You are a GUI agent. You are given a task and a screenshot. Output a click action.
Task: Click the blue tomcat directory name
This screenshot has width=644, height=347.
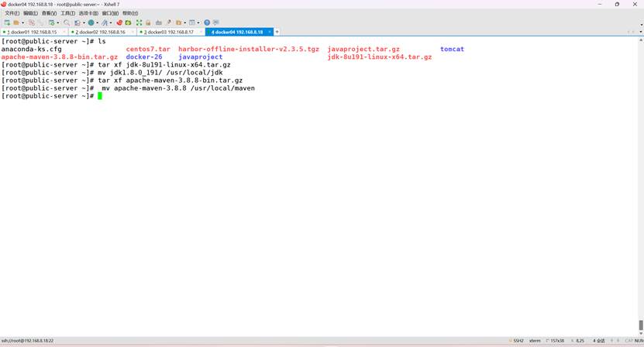[x=453, y=49]
